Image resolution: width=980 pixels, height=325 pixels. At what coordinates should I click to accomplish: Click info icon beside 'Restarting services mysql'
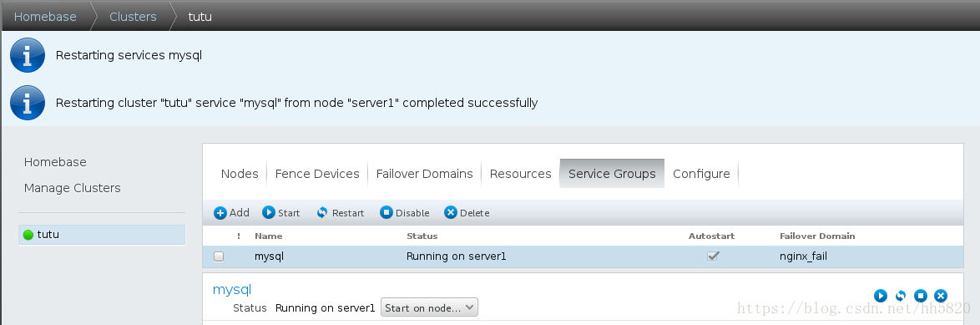coord(28,55)
